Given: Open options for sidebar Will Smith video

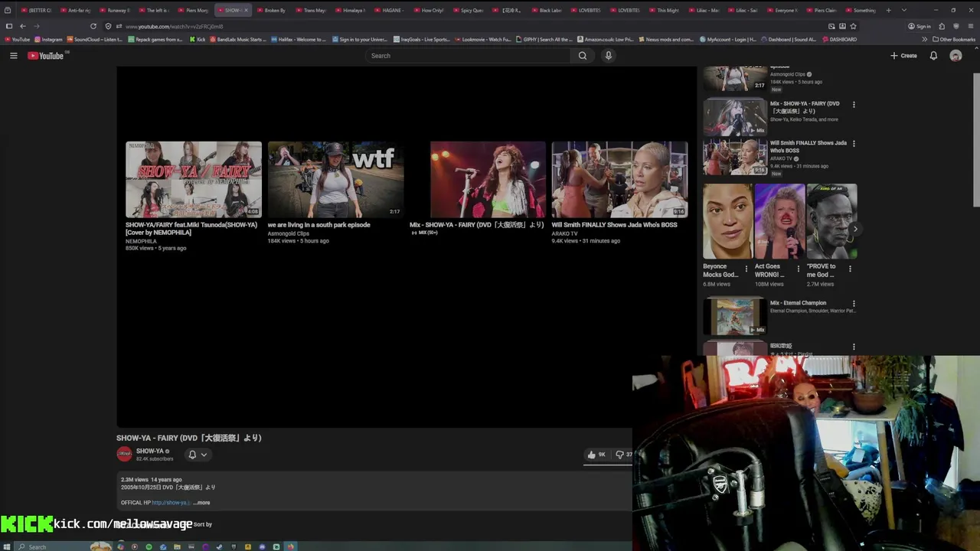Looking at the screenshot, I should (x=854, y=144).
